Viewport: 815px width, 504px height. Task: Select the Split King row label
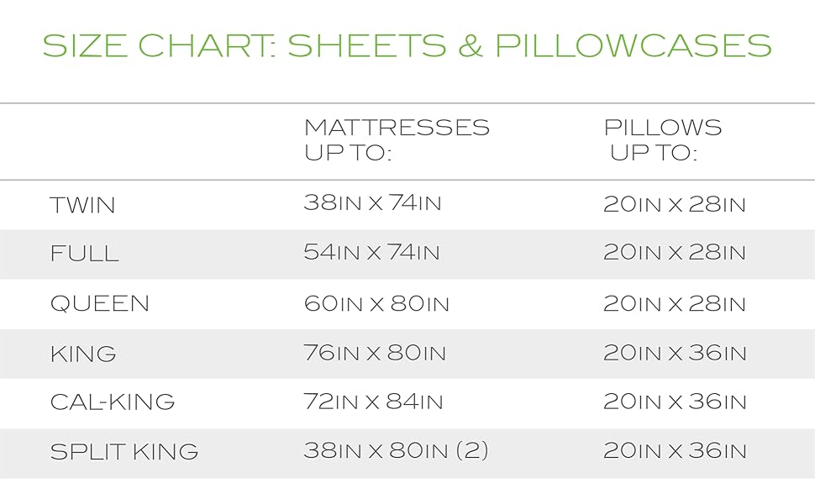(x=124, y=452)
